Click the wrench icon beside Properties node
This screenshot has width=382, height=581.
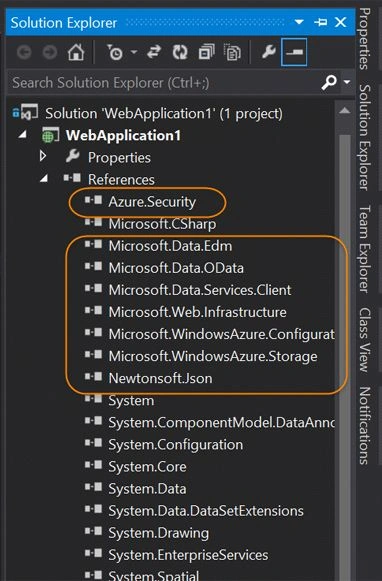point(73,156)
